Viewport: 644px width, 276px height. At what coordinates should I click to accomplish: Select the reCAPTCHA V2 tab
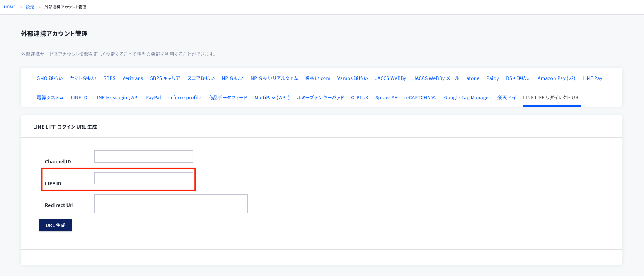click(x=420, y=98)
